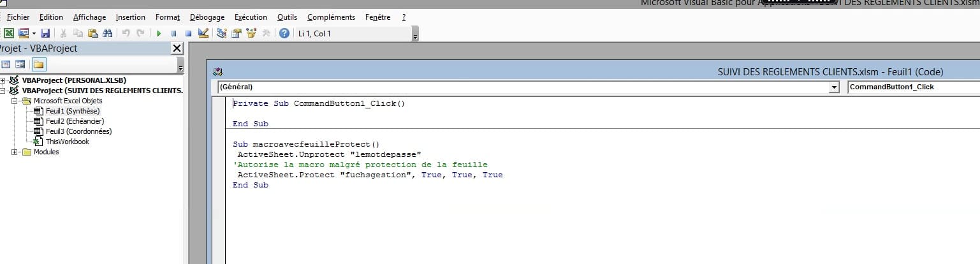The image size is (980, 264).
Task: Click the code window icon on its title bar
Action: (x=217, y=72)
